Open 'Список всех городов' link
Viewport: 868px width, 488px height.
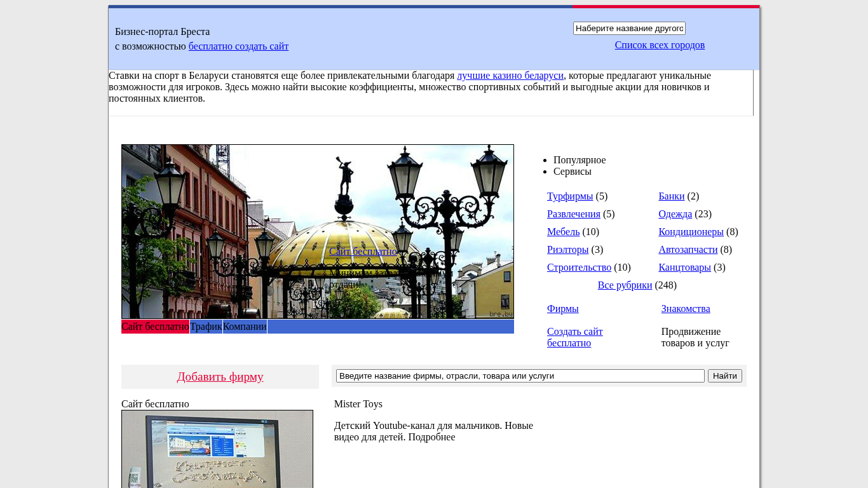(660, 45)
